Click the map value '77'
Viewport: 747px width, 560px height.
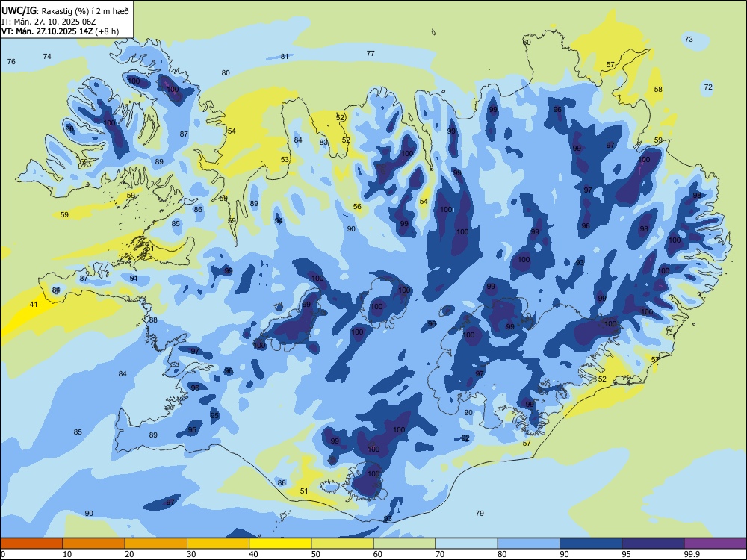pos(371,53)
